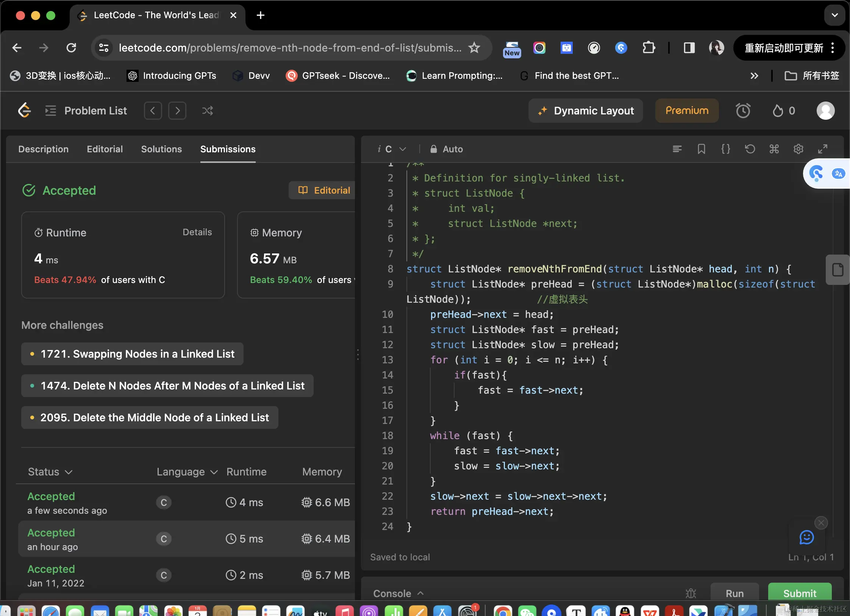Toggle the Auto lock setting
Image resolution: width=850 pixels, height=616 pixels.
[447, 149]
